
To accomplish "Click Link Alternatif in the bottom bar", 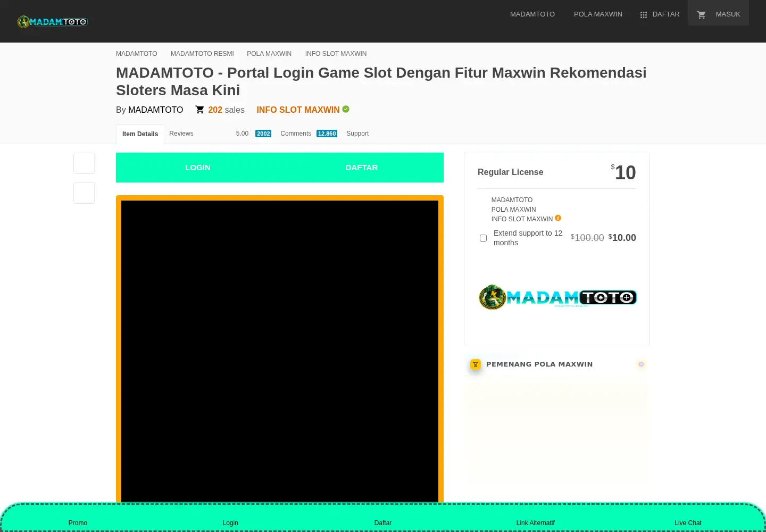I will click(x=535, y=523).
